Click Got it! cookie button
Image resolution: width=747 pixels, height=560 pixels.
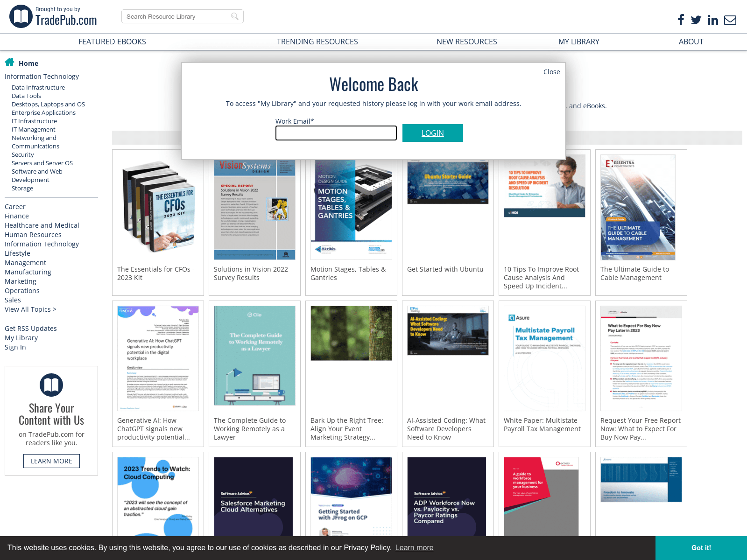click(x=701, y=548)
